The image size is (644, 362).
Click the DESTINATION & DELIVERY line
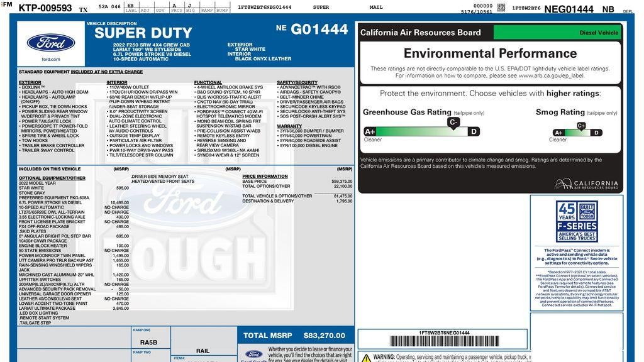(297, 201)
